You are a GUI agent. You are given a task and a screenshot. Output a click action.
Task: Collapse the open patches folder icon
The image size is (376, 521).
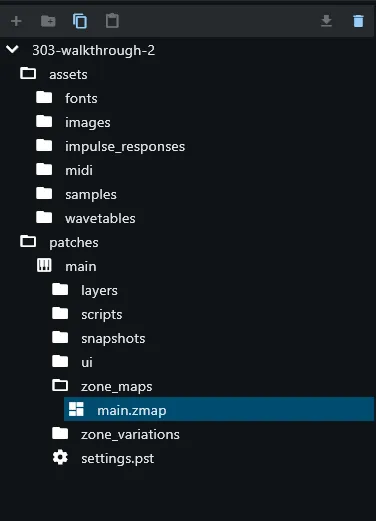click(28, 242)
